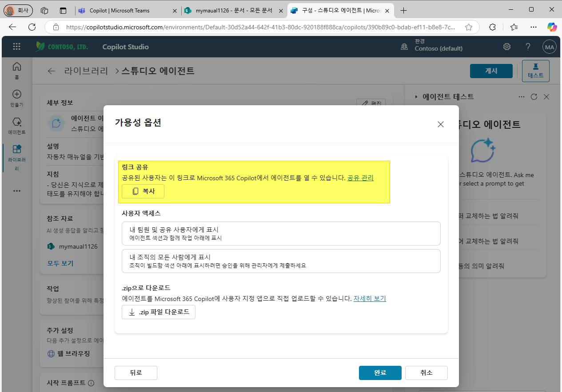
Task: Open Copilot sidebar icon in Edge
Action: 552,27
